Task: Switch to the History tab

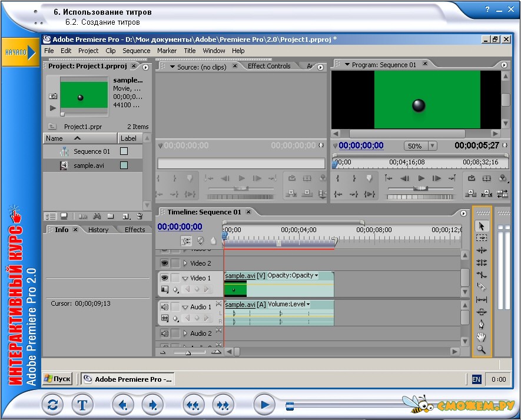Action: coord(98,230)
